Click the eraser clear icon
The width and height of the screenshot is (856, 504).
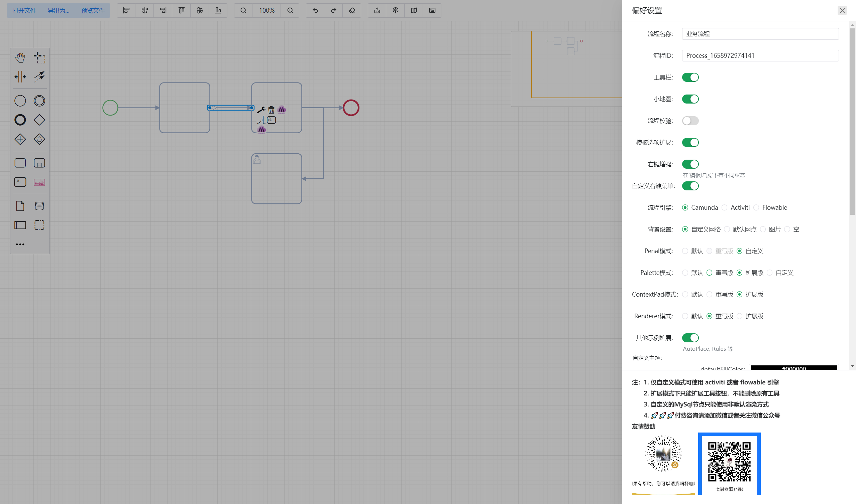[352, 11]
